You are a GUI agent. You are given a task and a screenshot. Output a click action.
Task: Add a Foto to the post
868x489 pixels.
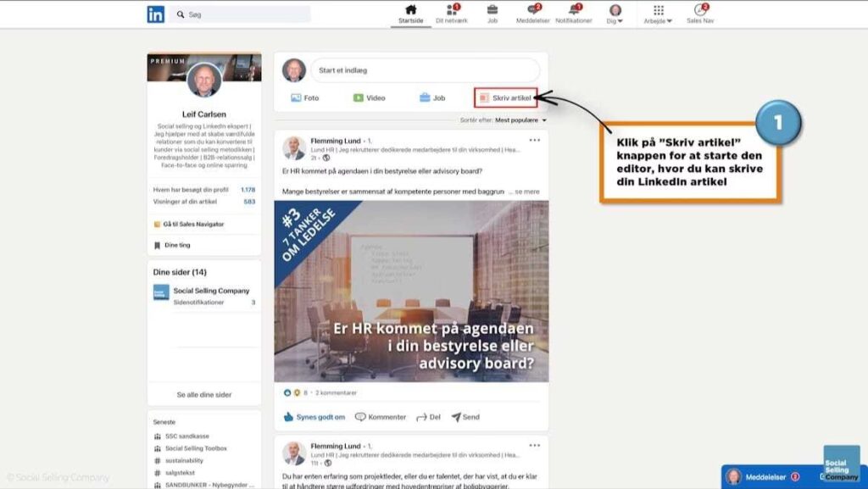click(305, 98)
